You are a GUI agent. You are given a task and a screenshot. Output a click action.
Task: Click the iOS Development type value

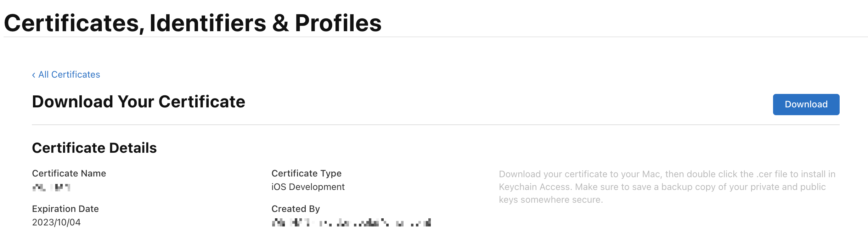click(x=308, y=187)
